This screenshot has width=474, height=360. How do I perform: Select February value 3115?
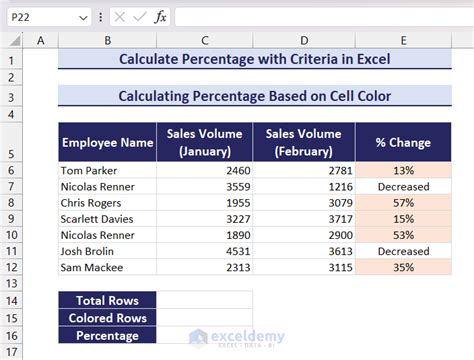click(304, 267)
